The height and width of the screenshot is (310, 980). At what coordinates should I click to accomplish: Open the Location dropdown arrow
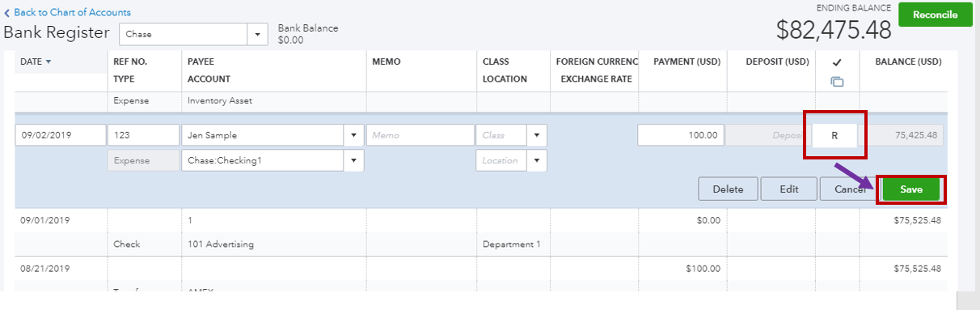point(537,160)
